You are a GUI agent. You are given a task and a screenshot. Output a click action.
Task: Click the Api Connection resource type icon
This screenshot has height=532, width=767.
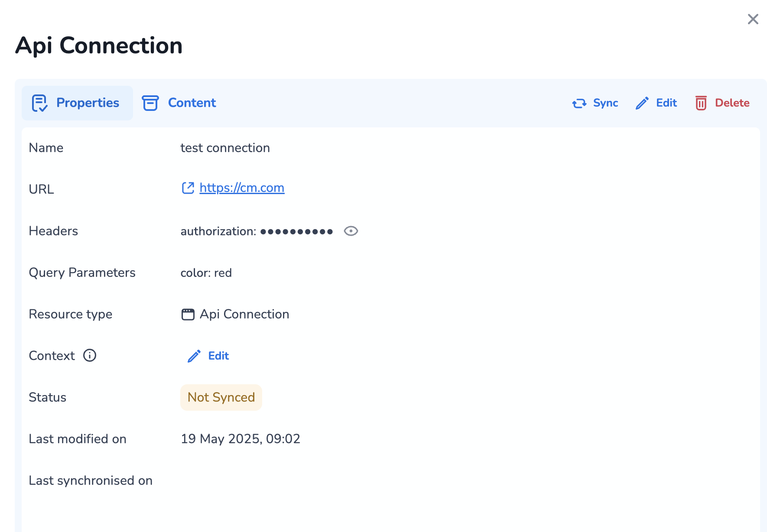point(188,315)
